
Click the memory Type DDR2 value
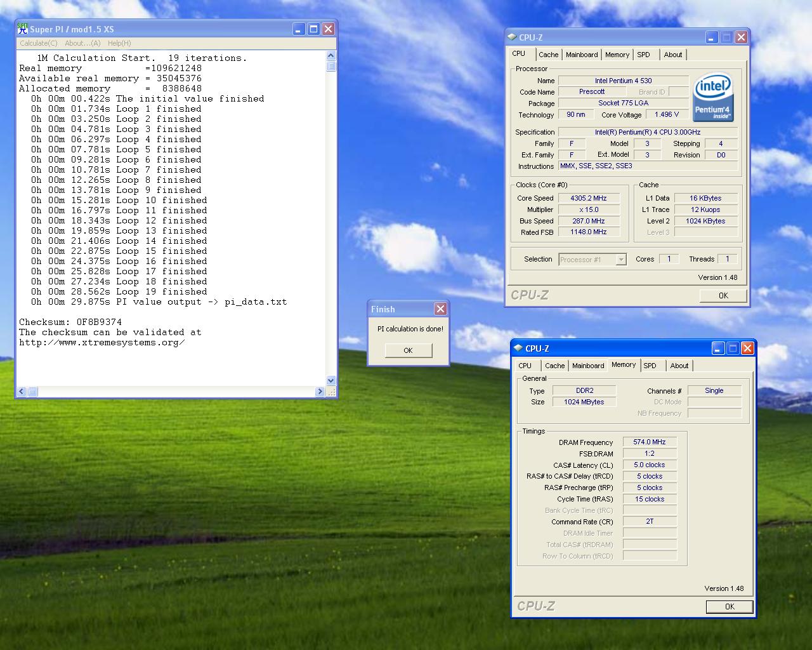point(584,390)
